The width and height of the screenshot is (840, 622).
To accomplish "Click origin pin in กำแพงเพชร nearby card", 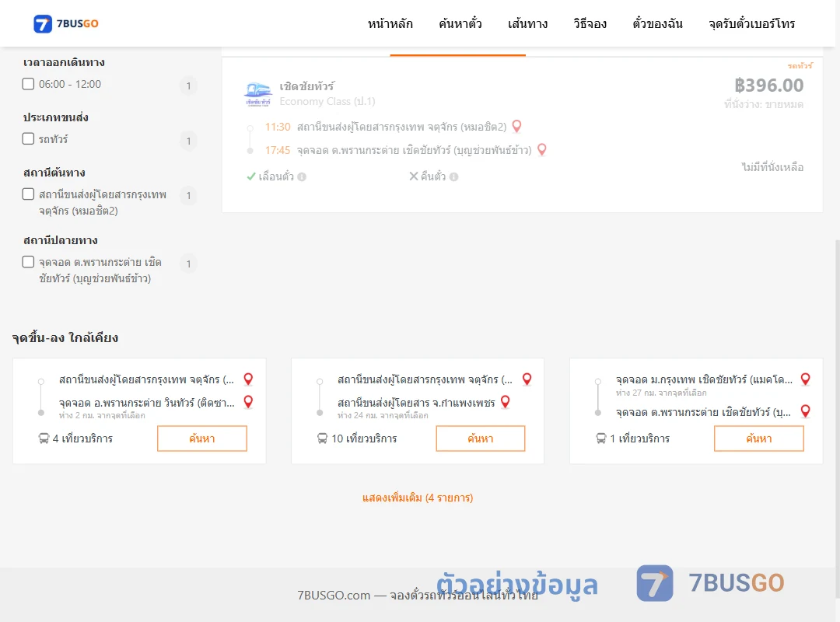I will coord(527,379).
